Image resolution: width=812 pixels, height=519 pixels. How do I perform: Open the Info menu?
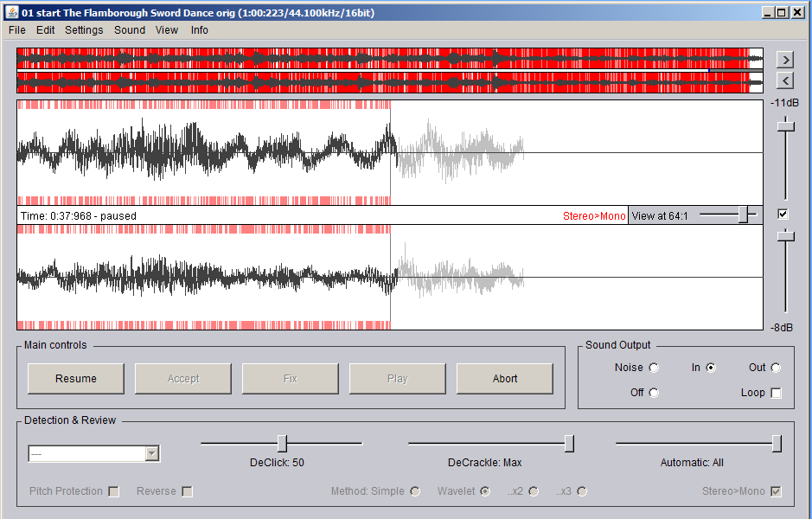[200, 30]
